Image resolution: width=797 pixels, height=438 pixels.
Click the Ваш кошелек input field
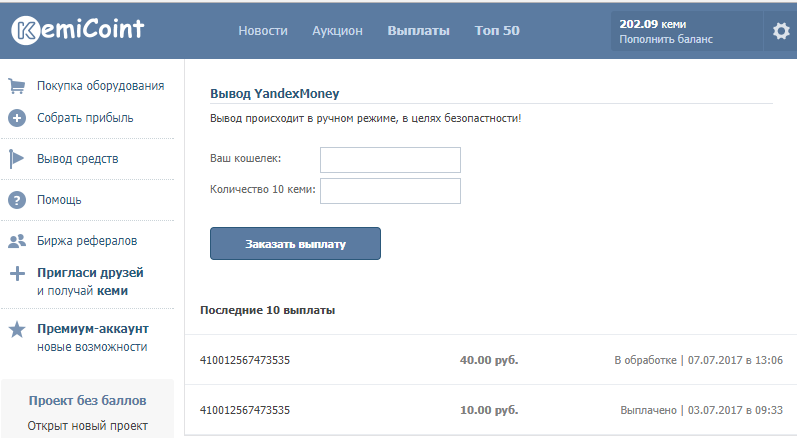click(390, 160)
